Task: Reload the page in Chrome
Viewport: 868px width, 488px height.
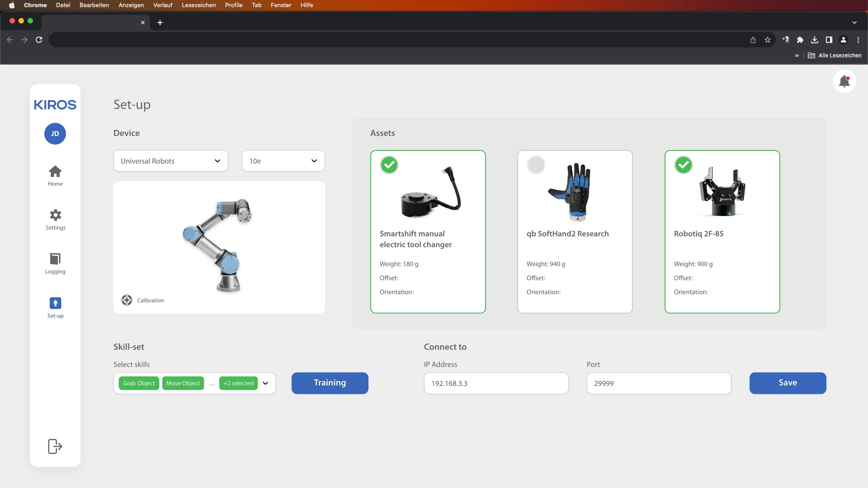Action: tap(39, 40)
